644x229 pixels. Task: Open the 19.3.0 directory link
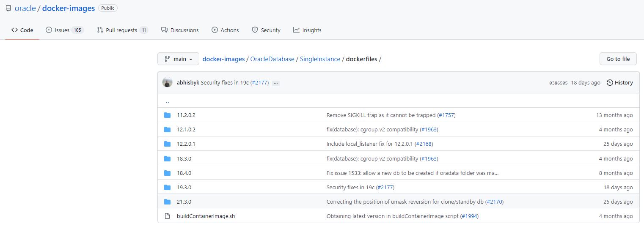pyautogui.click(x=184, y=188)
